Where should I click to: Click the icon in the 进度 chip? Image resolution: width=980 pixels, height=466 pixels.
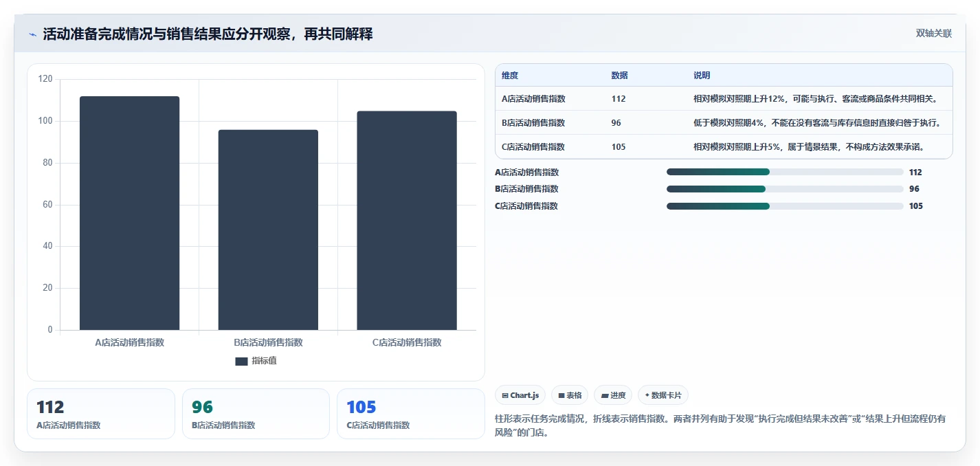point(604,396)
